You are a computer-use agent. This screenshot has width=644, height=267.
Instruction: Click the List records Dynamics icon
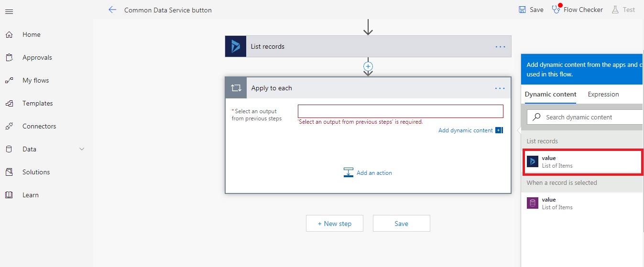coord(236,46)
